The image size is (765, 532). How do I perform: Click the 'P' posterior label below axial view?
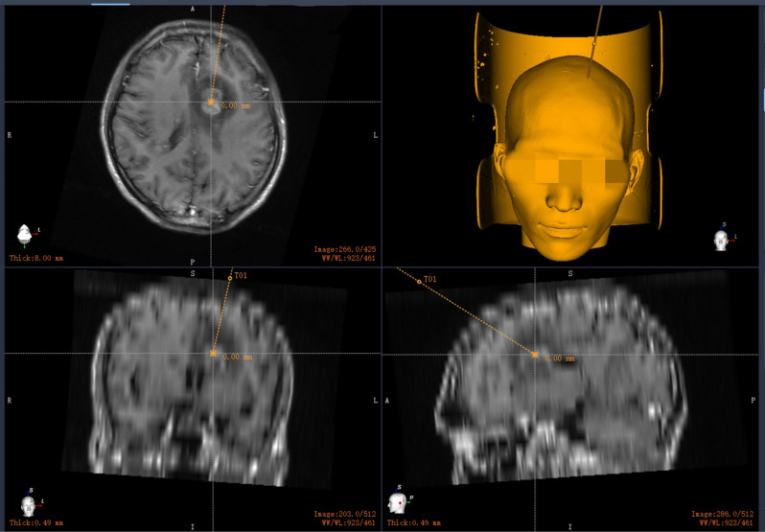coord(193,263)
